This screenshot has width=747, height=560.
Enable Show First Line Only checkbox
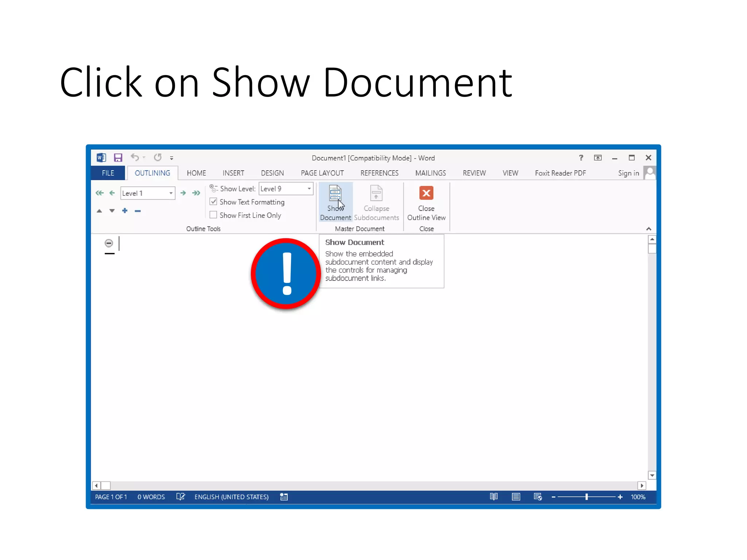(213, 215)
